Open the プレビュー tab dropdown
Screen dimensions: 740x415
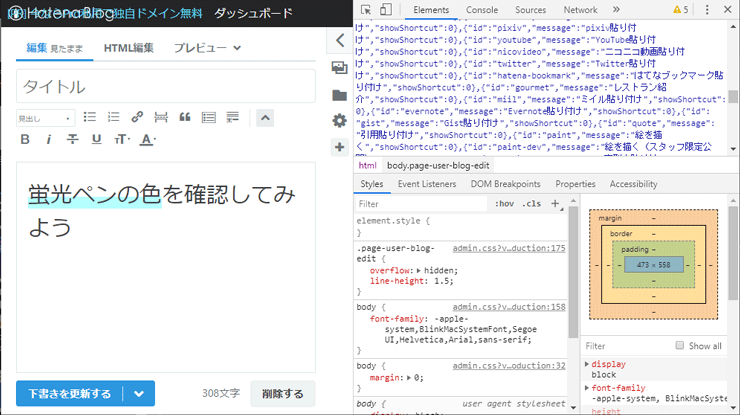point(207,48)
